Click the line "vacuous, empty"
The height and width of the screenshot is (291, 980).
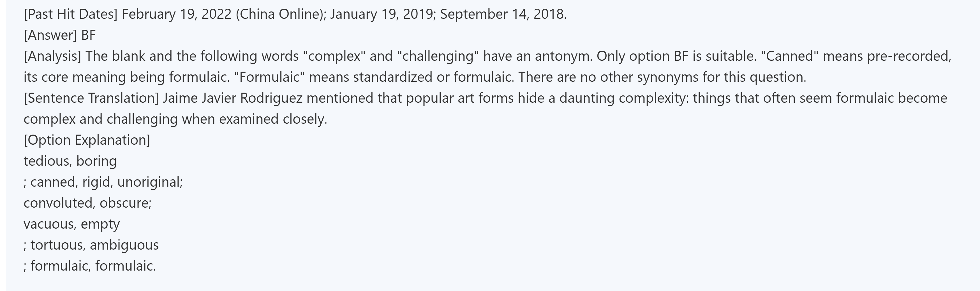point(71,224)
